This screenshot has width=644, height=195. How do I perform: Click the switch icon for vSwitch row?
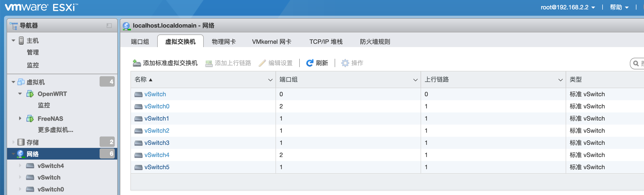point(139,94)
